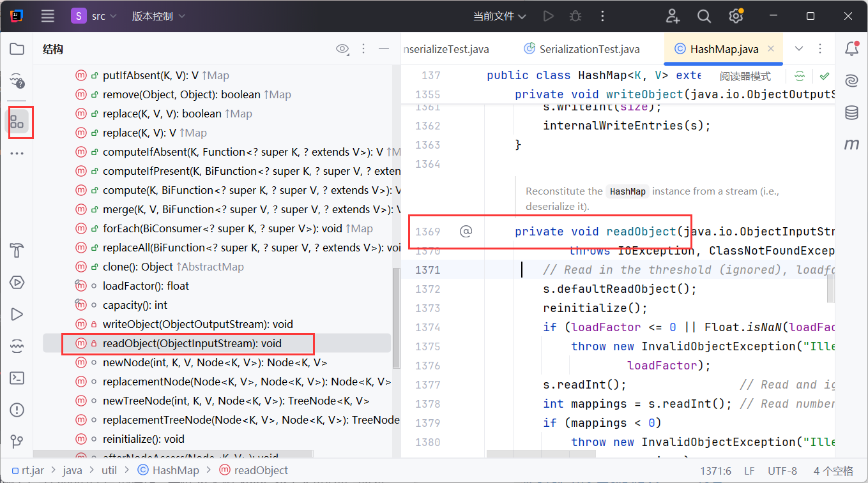Viewport: 868px width, 483px height.
Task: Open the version control dropdown
Action: [158, 16]
